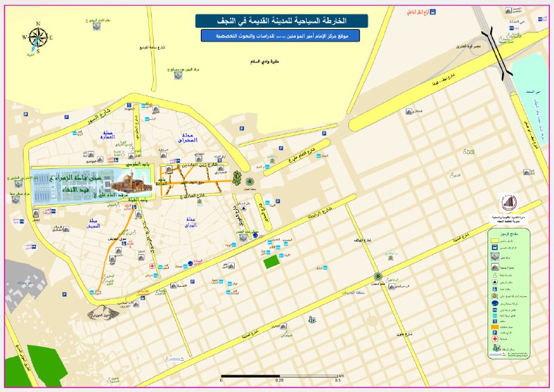Click the scale bar at the bottom
The height and width of the screenshot is (392, 554).
pos(280,375)
